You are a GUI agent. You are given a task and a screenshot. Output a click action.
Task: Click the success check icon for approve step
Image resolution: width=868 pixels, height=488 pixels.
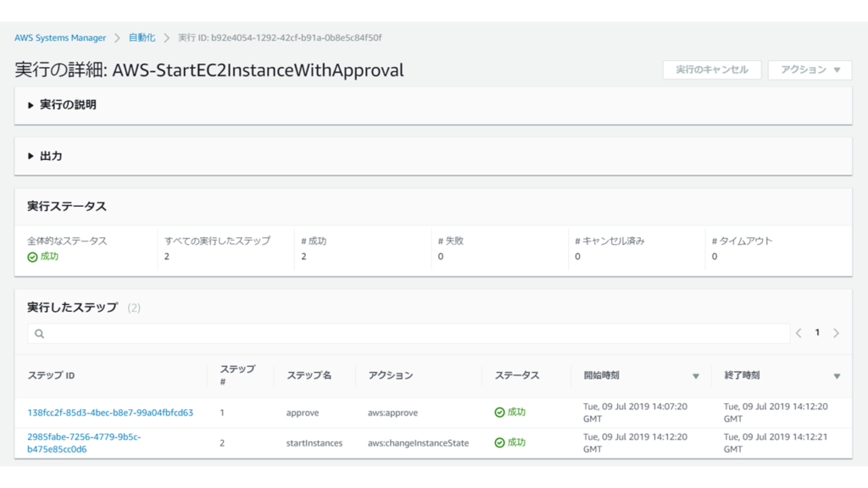point(500,413)
